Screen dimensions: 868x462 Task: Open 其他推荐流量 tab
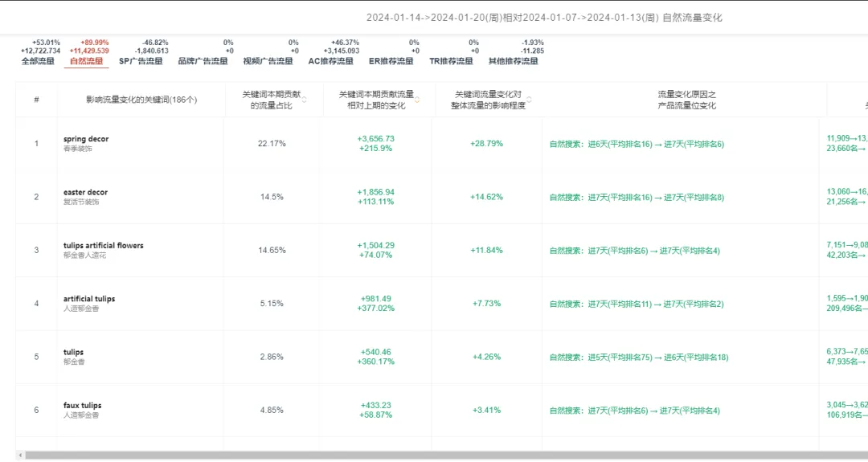[513, 61]
